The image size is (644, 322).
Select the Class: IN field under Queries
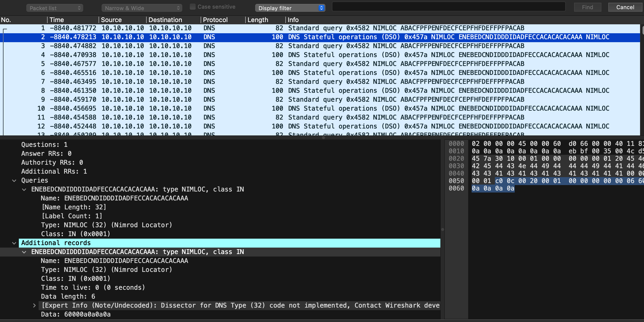[76, 234]
